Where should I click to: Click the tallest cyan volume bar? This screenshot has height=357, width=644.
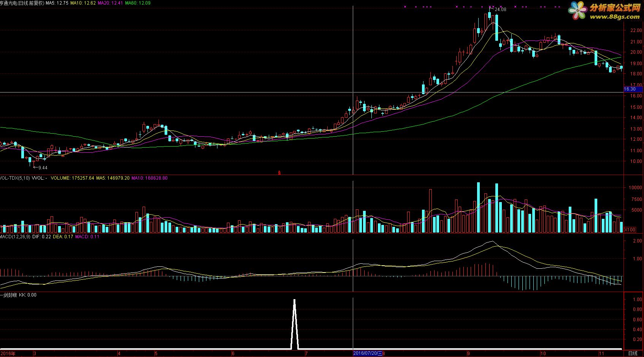[478, 207]
